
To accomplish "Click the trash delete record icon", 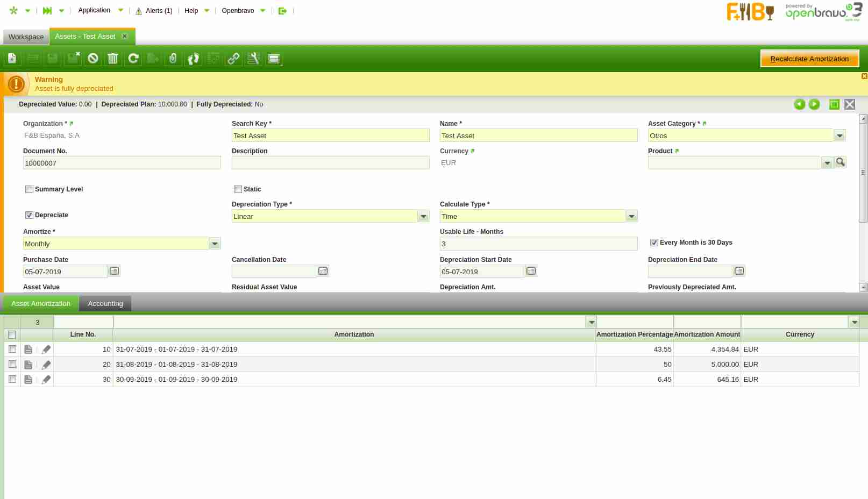I will pos(112,59).
